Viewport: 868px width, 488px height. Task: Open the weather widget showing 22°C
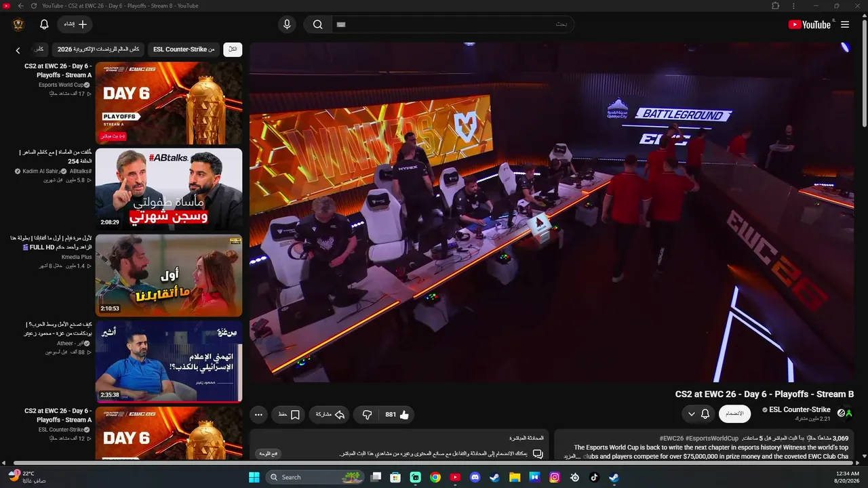coord(27,477)
